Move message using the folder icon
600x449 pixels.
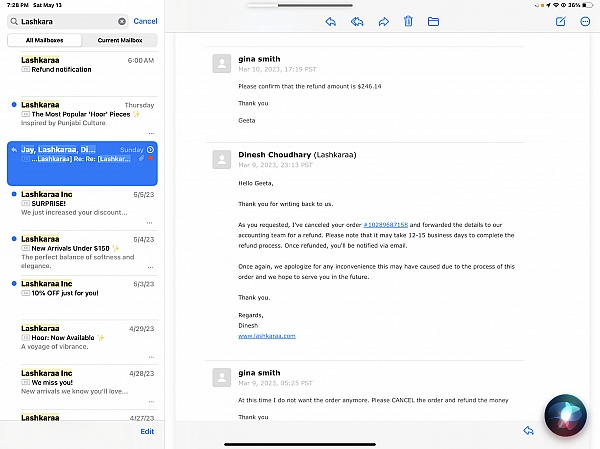[433, 21]
